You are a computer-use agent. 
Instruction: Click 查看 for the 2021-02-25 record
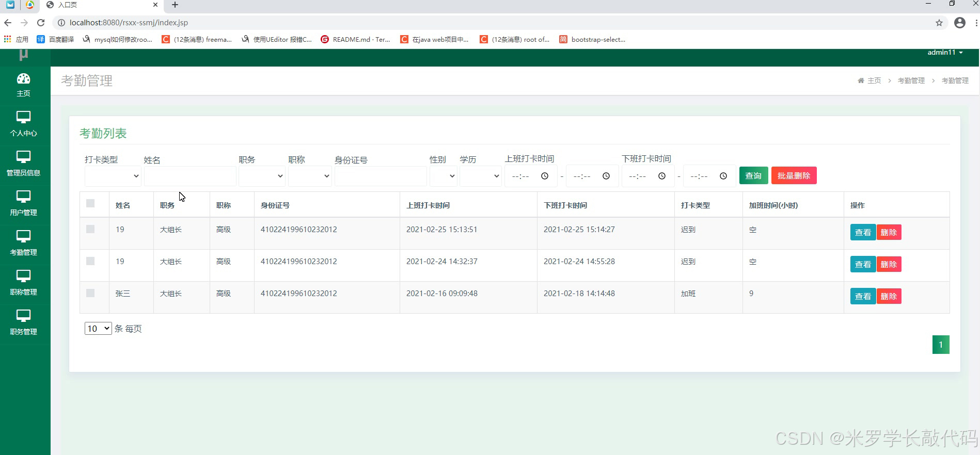(863, 233)
